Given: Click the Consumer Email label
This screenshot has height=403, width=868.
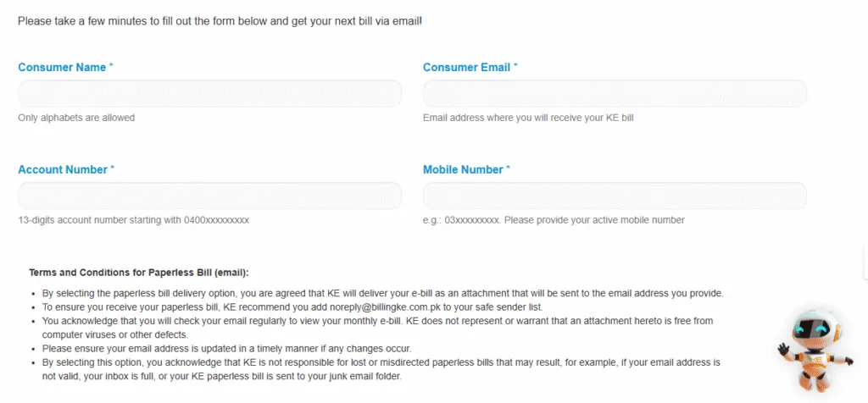Looking at the screenshot, I should point(466,68).
